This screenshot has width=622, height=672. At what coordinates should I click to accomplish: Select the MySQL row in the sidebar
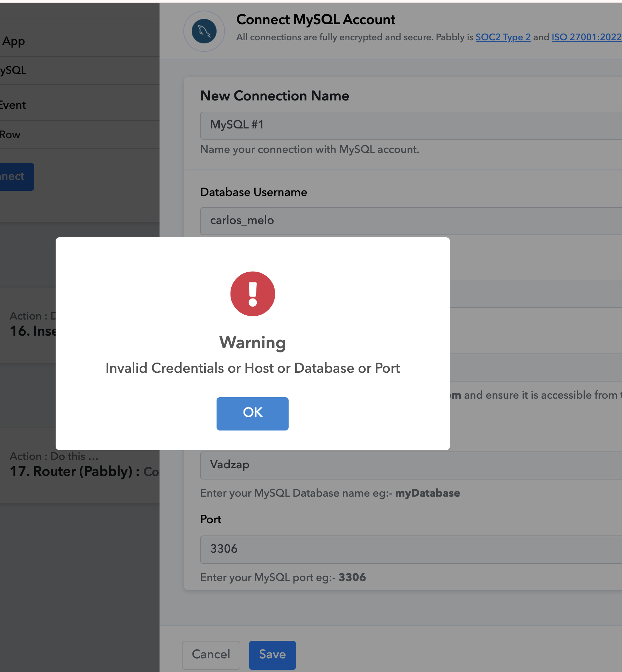80,70
